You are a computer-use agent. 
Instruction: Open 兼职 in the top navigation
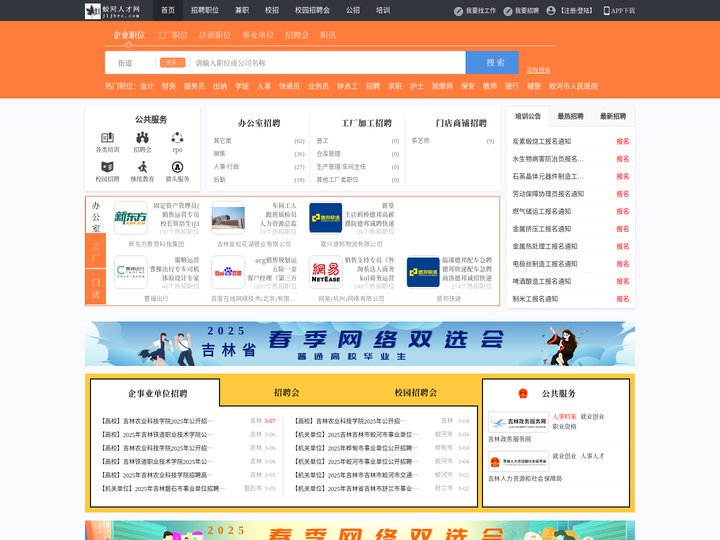[x=242, y=10]
